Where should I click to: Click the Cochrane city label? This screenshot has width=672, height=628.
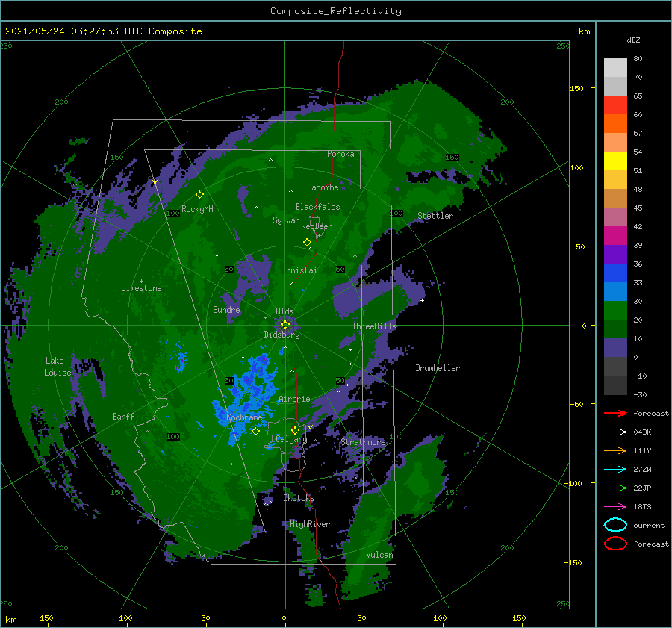point(244,417)
